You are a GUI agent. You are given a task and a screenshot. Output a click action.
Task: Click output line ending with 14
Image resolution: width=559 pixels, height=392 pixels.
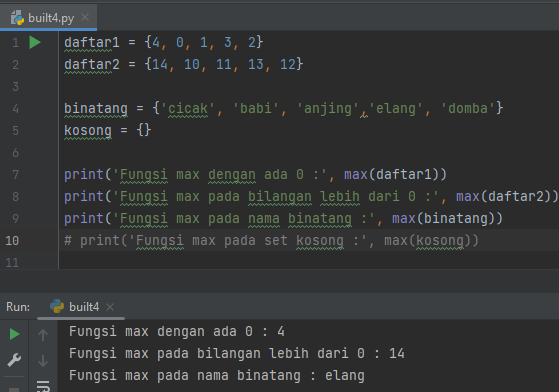(x=237, y=354)
